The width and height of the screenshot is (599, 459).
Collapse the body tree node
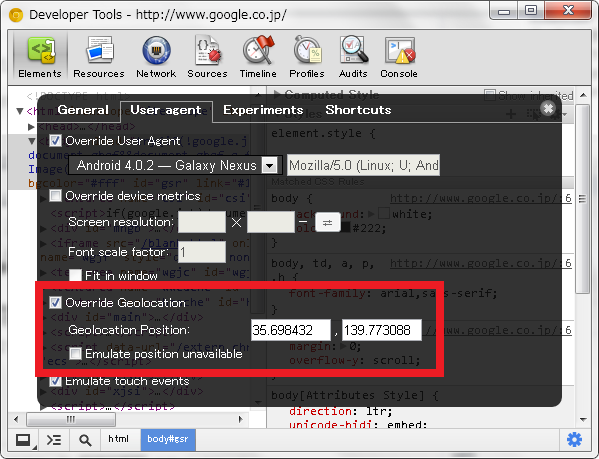(x=31, y=142)
